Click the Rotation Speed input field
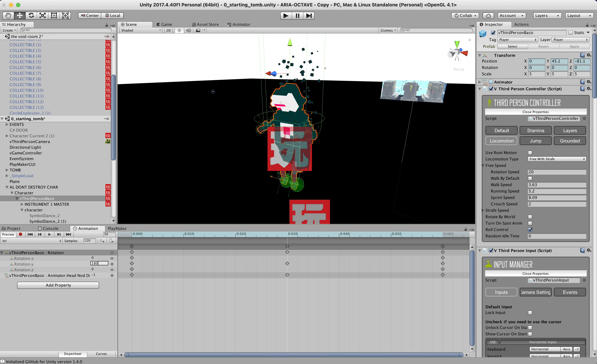The width and height of the screenshot is (597, 364). (x=557, y=172)
